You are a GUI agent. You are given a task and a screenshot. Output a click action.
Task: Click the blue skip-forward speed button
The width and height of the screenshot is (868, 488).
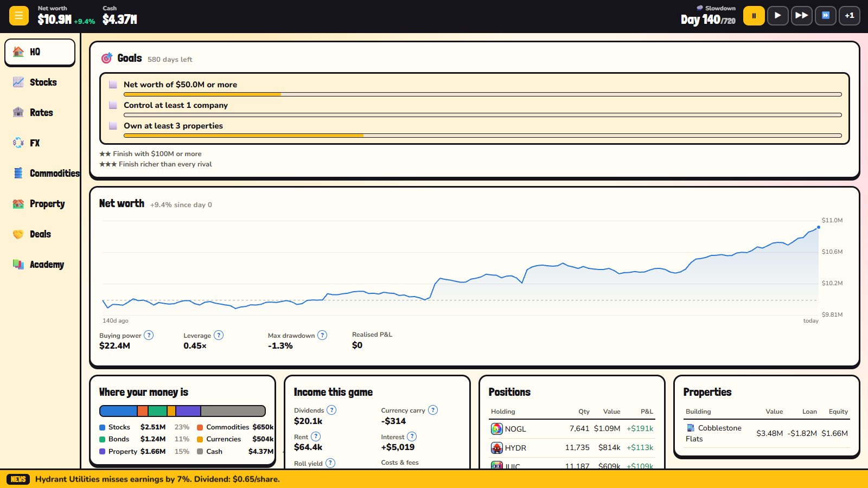(x=825, y=16)
